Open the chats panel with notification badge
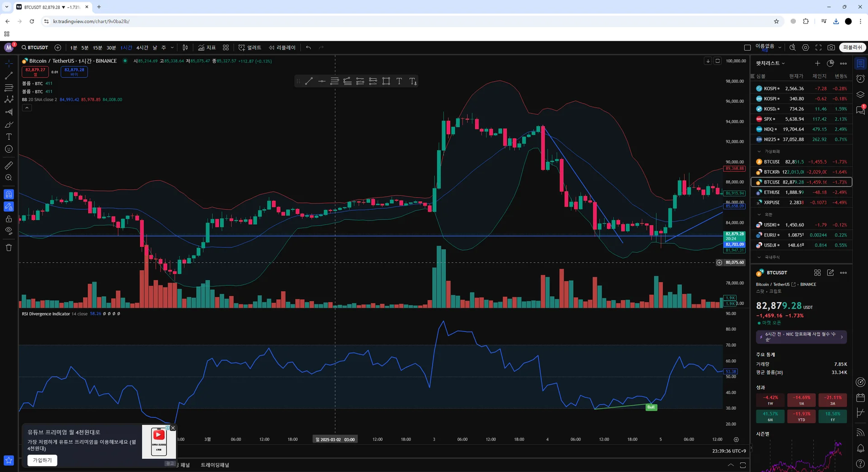Viewport: 868px width, 472px height. pos(860,110)
